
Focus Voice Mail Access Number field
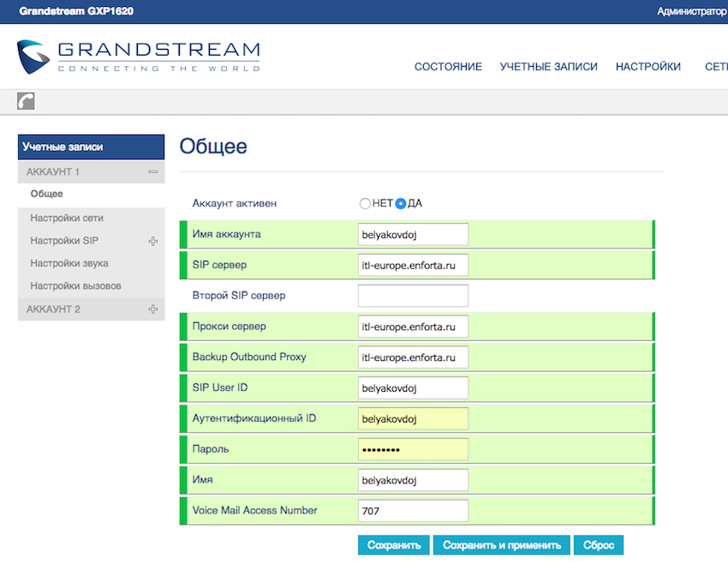coord(413,511)
